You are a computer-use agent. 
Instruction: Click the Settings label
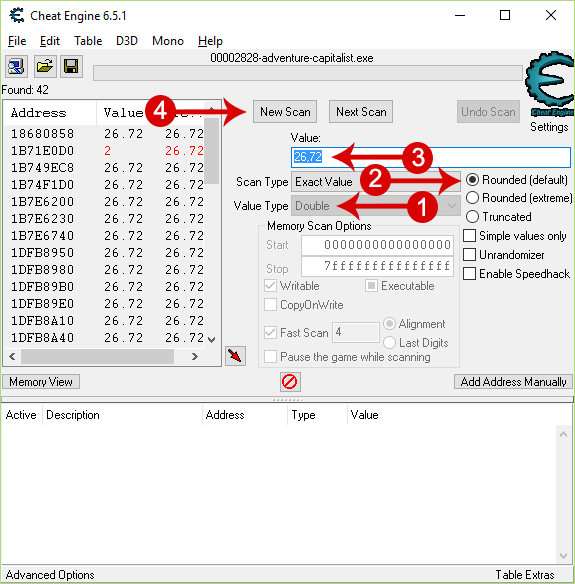549,127
